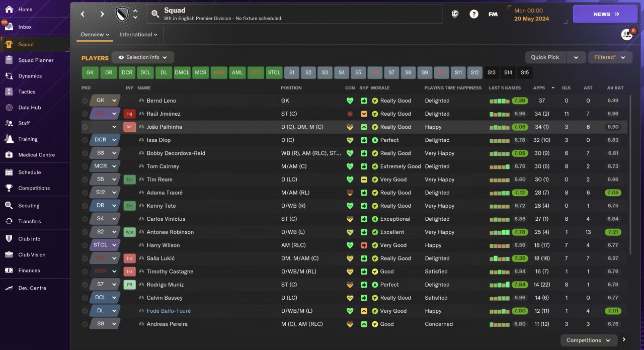Toggle selection circle for Bernd Leno

click(85, 101)
